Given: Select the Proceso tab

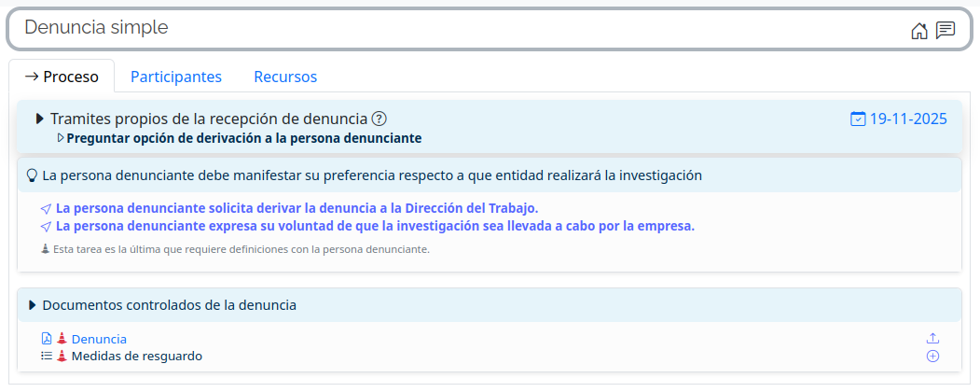Looking at the screenshot, I should pos(62,77).
